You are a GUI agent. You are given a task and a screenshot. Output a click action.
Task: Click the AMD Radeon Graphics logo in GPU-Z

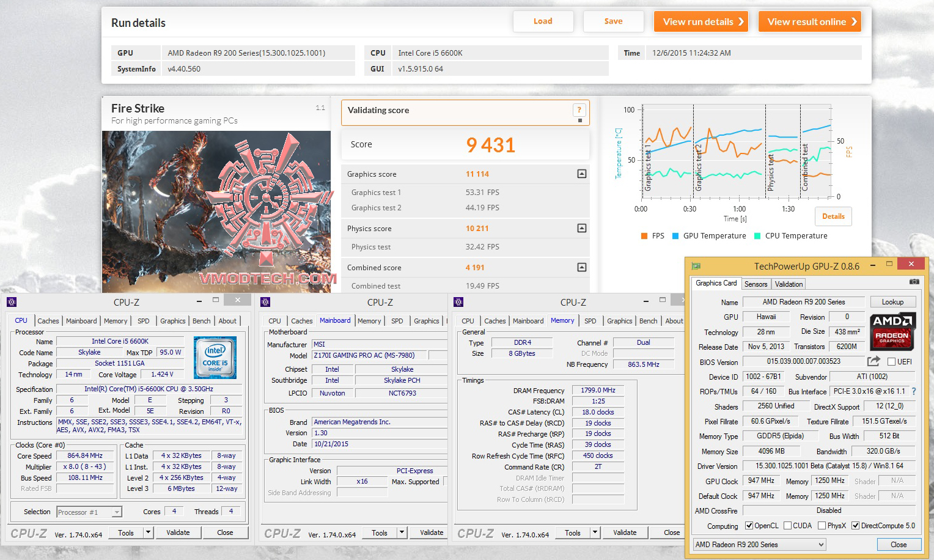point(892,330)
